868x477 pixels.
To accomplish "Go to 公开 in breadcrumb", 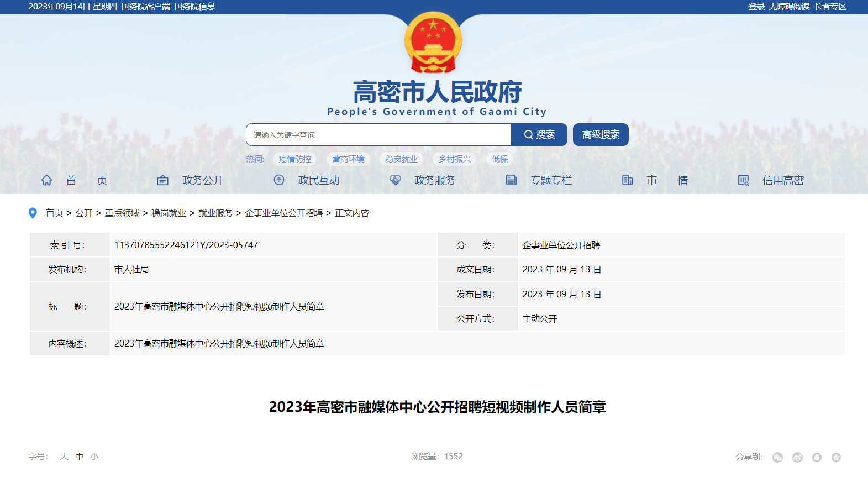I will pyautogui.click(x=84, y=213).
